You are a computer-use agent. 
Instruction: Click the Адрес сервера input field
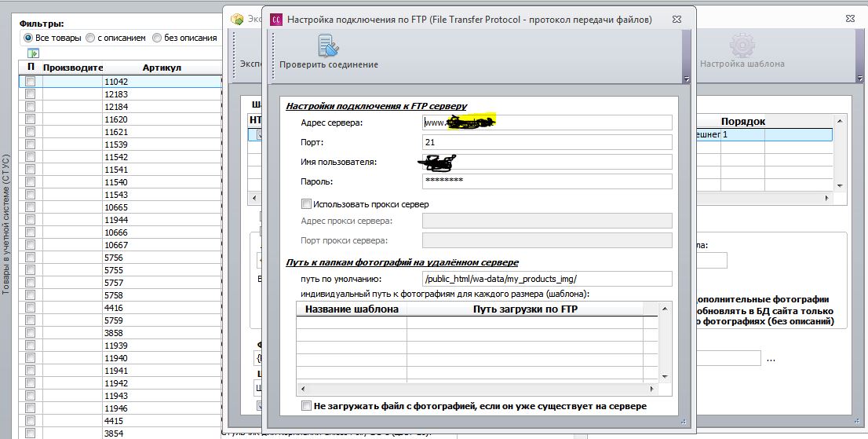[547, 123]
